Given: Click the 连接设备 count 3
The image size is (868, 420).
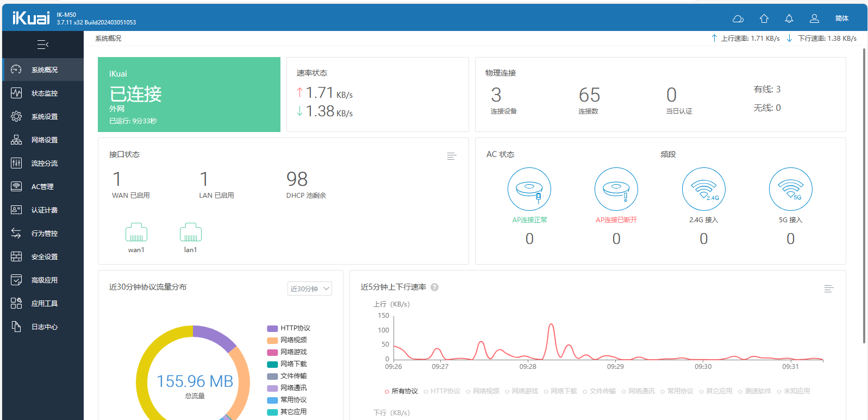Looking at the screenshot, I should [496, 95].
